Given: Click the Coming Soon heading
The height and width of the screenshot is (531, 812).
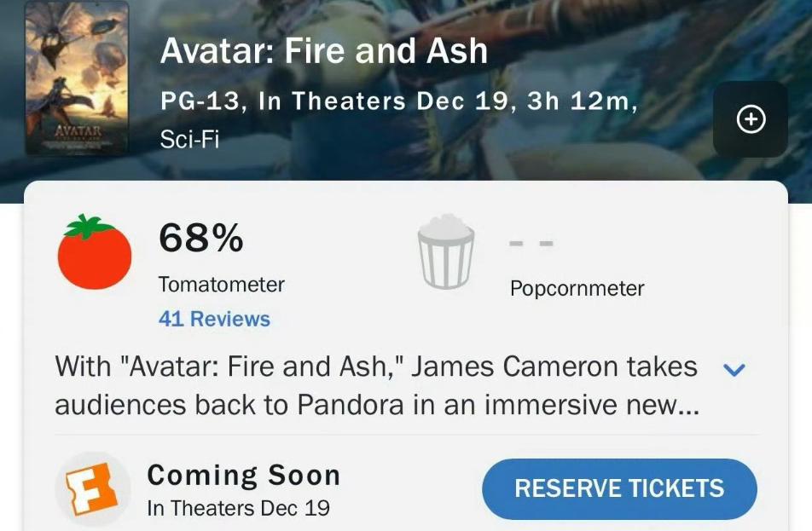Looking at the screenshot, I should [x=243, y=475].
